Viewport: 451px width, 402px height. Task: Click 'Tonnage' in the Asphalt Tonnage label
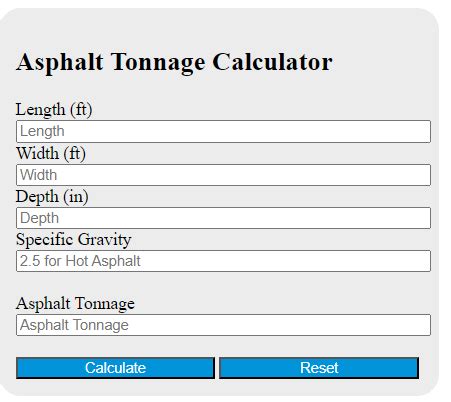105,305
